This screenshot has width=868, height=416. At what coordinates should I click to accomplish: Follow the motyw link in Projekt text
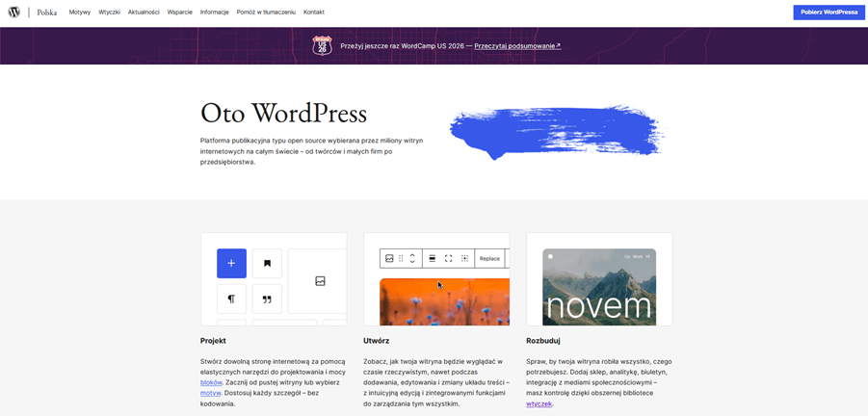[x=210, y=393]
